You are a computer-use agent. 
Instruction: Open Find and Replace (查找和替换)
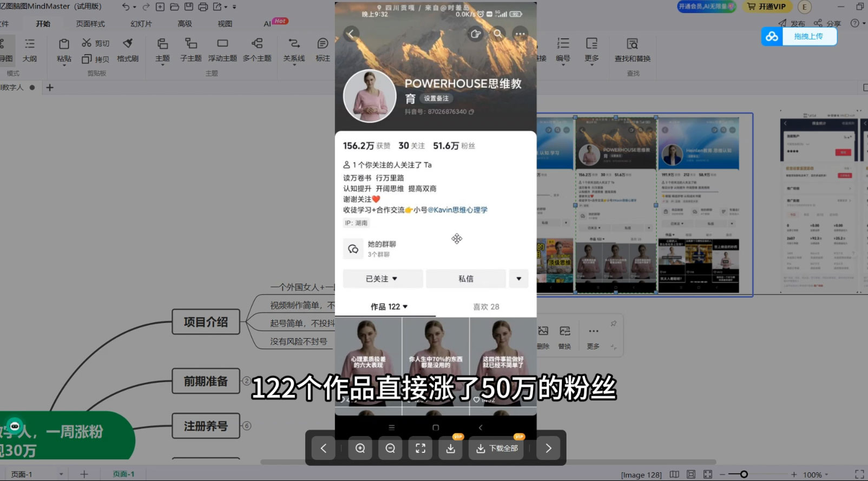click(x=632, y=50)
